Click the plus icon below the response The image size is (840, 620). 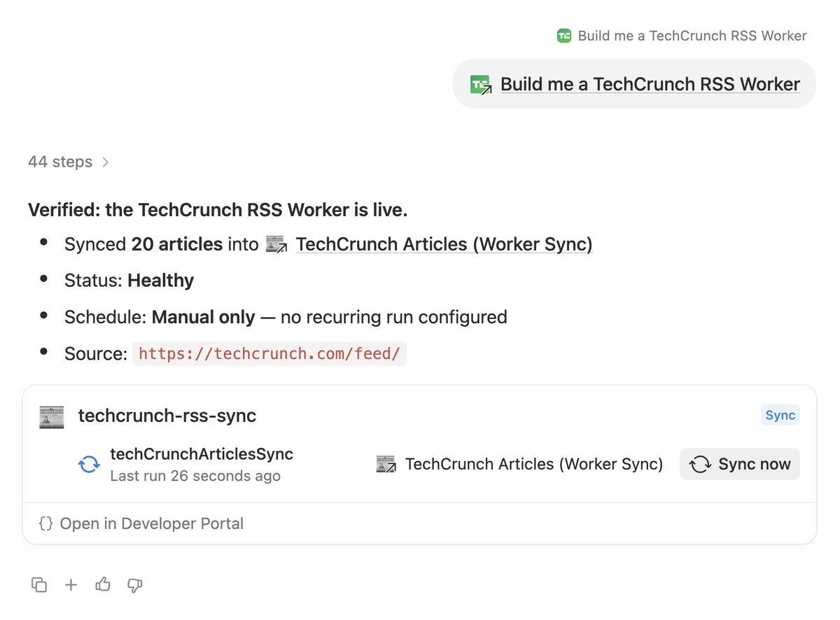pos(71,585)
